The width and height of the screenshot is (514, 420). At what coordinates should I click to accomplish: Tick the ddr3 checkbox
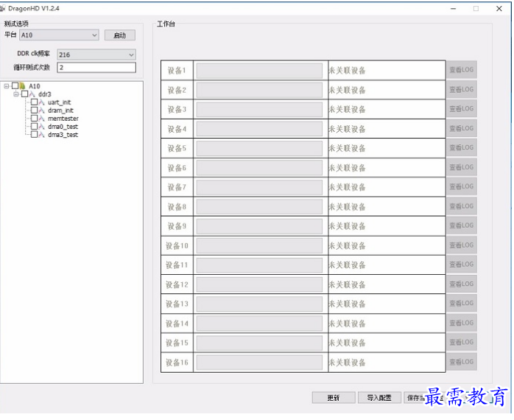tap(24, 94)
